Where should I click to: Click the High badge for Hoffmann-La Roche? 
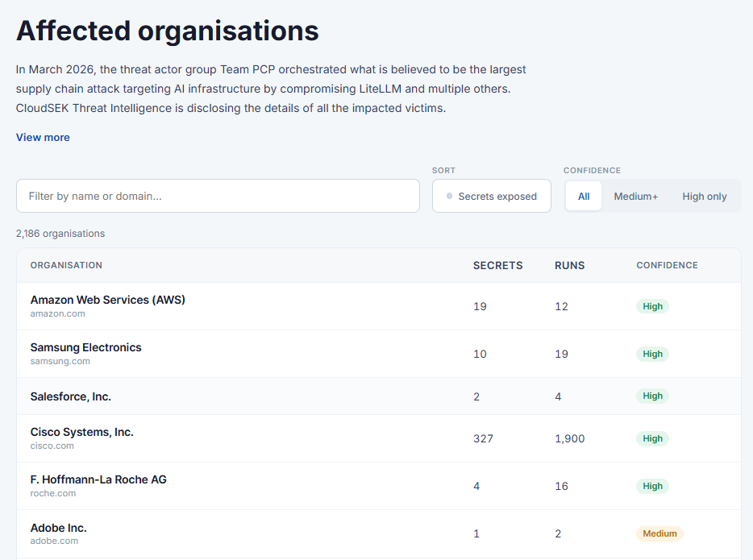[653, 486]
